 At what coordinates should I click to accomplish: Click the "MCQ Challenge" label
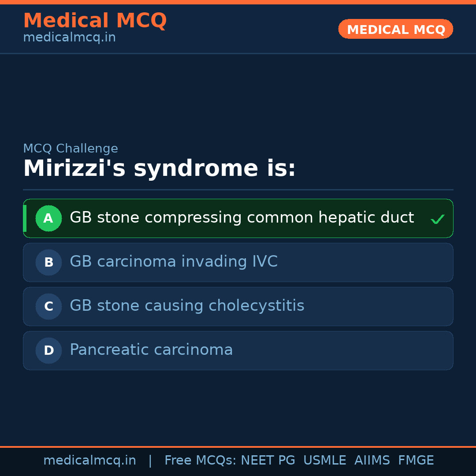[71, 149]
